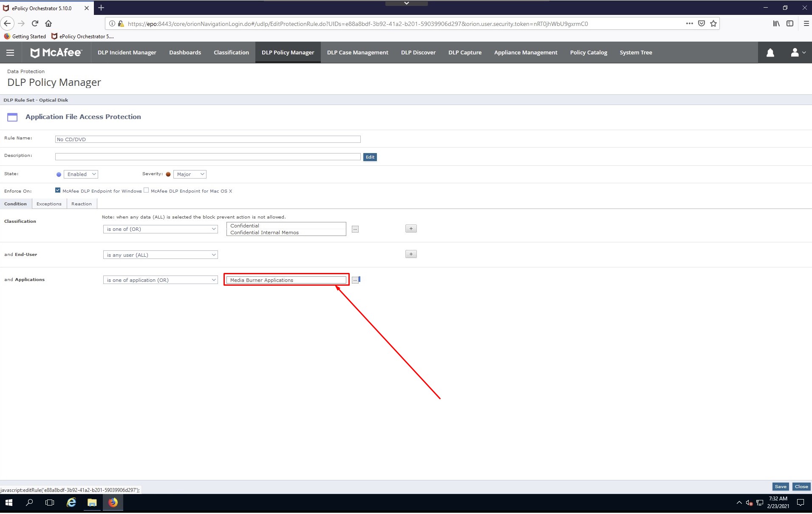Select the Media Burner Applications entry
This screenshot has width=812, height=514.
(286, 280)
